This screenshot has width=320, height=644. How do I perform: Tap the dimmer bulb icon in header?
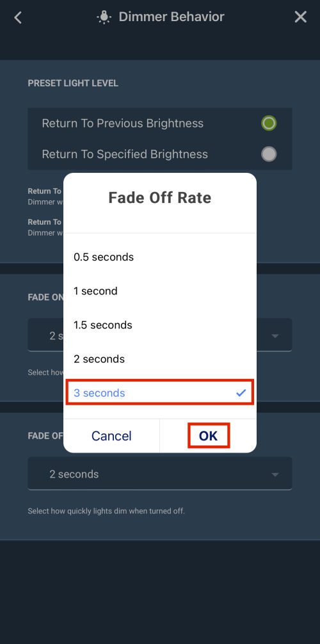pyautogui.click(x=105, y=17)
